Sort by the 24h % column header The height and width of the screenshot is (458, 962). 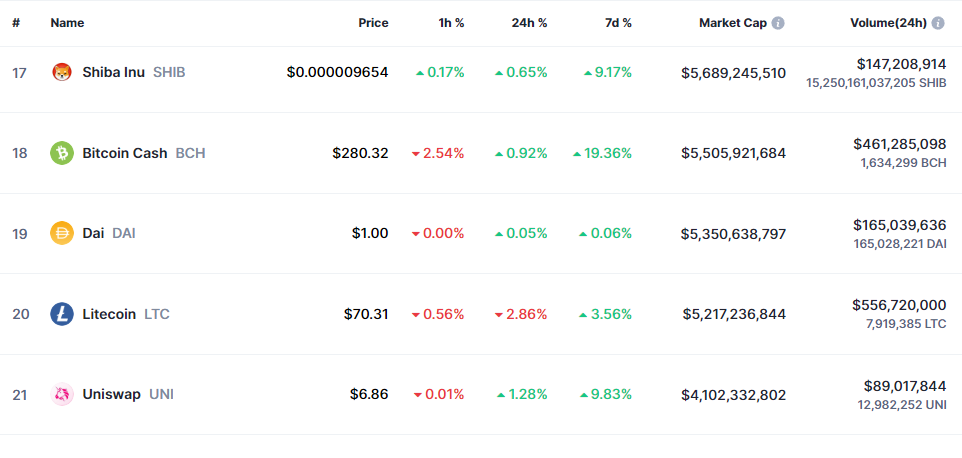coord(531,22)
